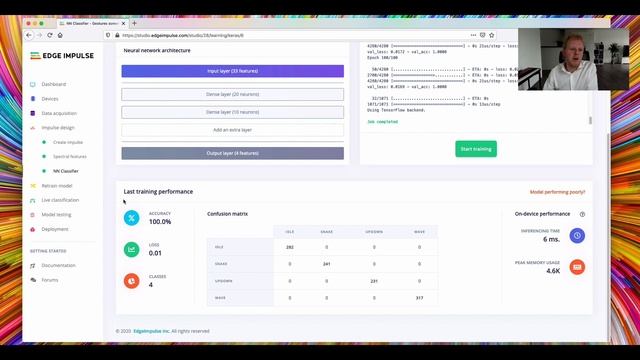Open Deployment page
The image size is (640, 360).
(55, 229)
